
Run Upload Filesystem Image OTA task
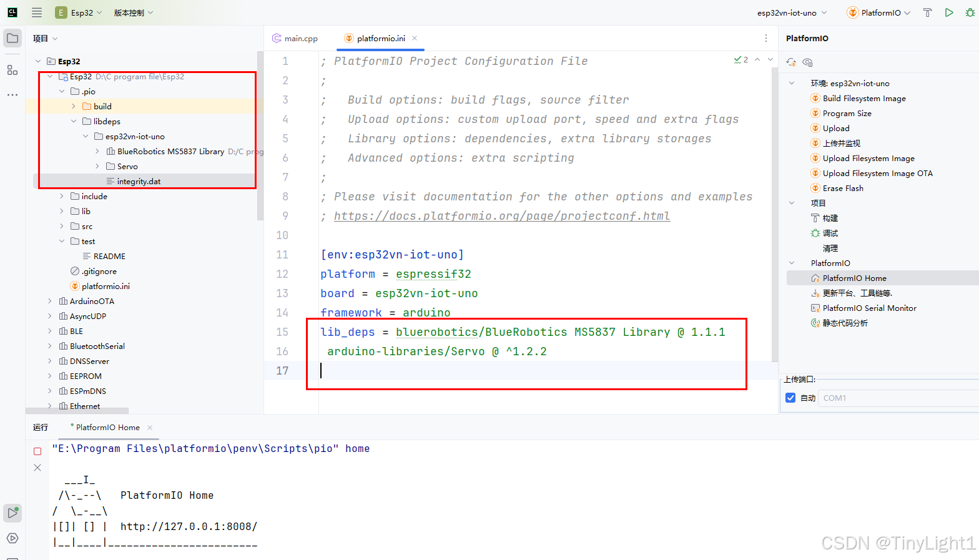(x=877, y=174)
